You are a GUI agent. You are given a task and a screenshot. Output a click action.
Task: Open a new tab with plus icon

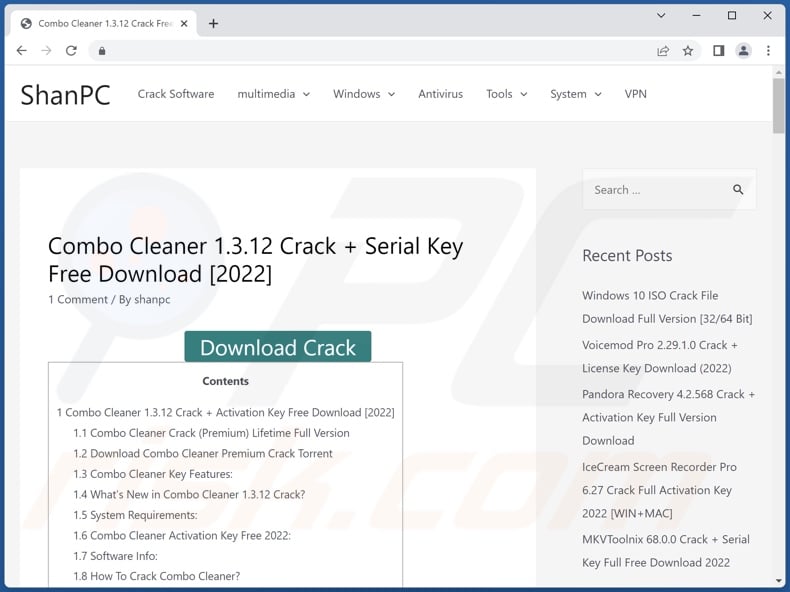[x=213, y=23]
